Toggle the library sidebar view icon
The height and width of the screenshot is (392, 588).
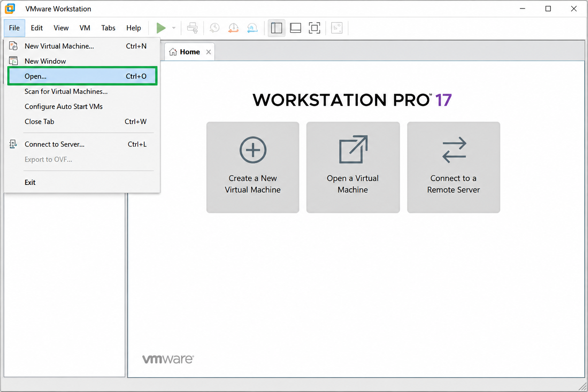pyautogui.click(x=276, y=28)
